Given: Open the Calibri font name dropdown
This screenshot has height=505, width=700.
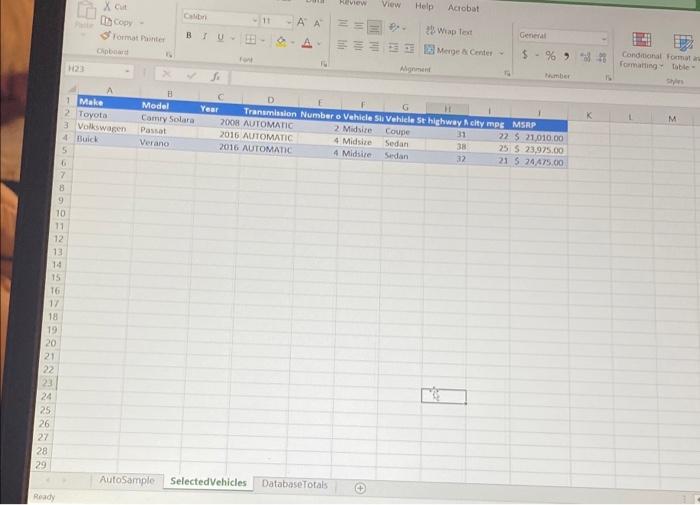Looking at the screenshot, I should click(x=255, y=20).
